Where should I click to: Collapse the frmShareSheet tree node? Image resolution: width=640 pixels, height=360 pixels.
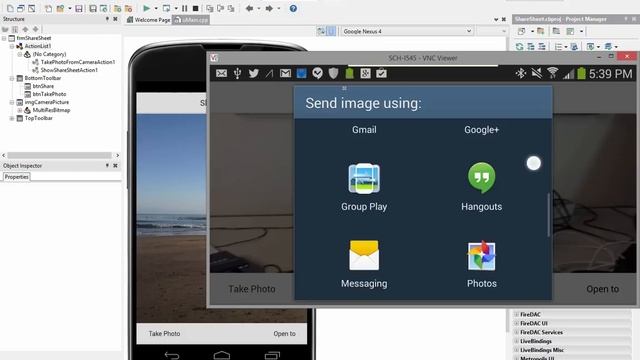pos(4,38)
